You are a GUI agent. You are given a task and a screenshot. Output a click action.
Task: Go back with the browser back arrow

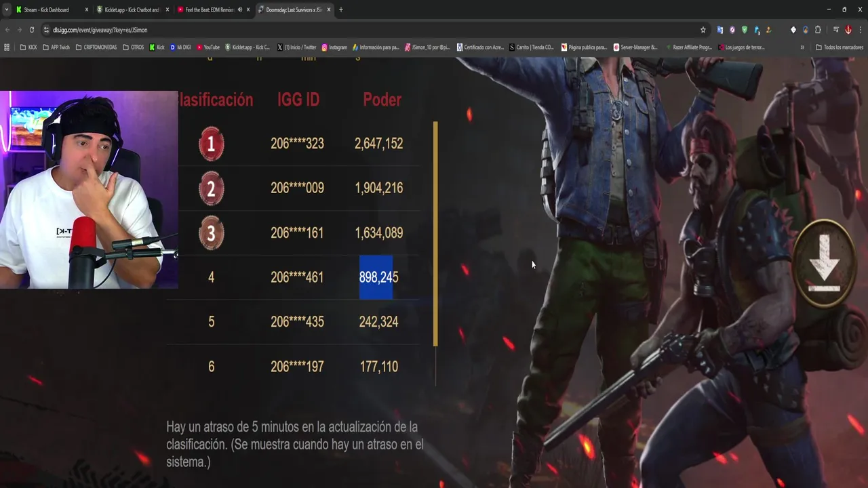point(7,30)
